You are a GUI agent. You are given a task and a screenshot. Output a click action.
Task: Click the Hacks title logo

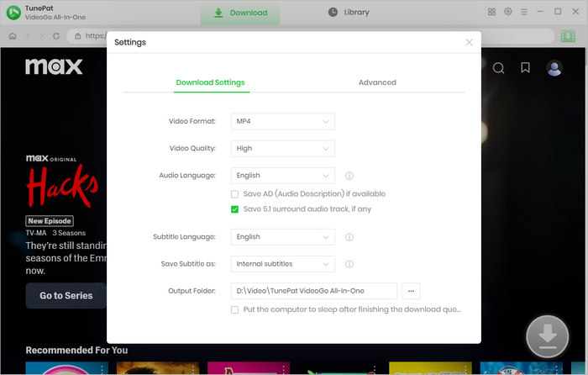[62, 187]
